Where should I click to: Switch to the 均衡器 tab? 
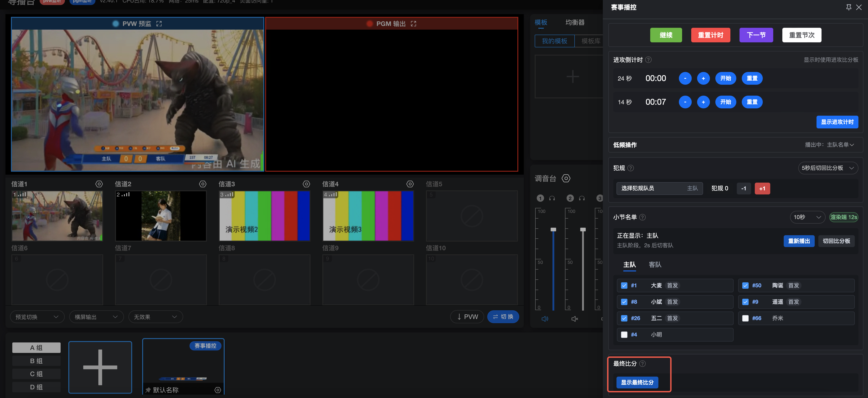[x=575, y=22]
